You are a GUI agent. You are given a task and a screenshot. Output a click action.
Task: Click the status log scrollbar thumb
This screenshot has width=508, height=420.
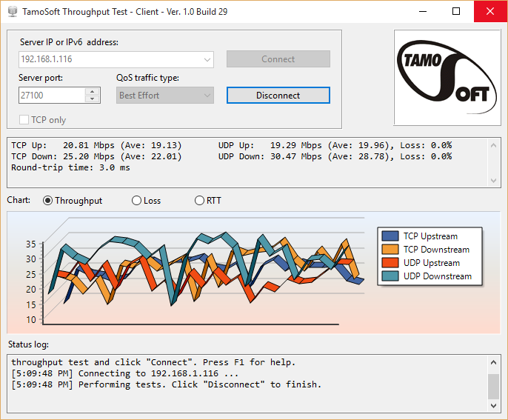pos(493,387)
